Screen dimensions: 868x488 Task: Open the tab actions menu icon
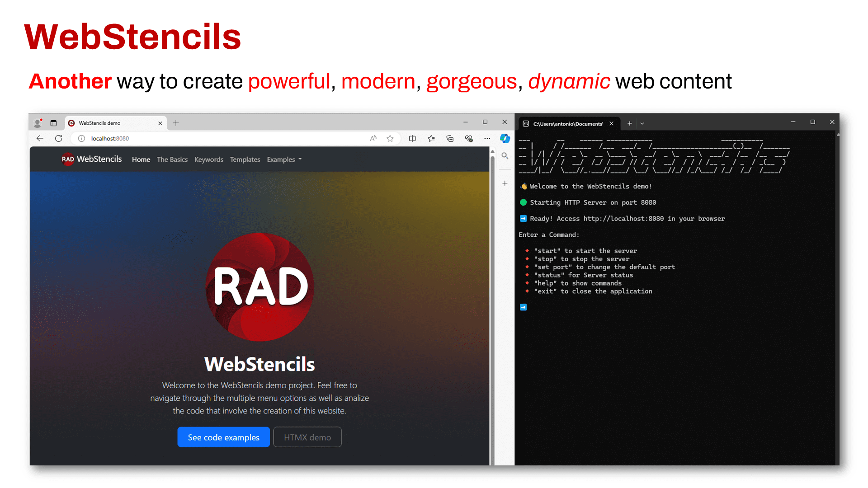[x=53, y=123]
